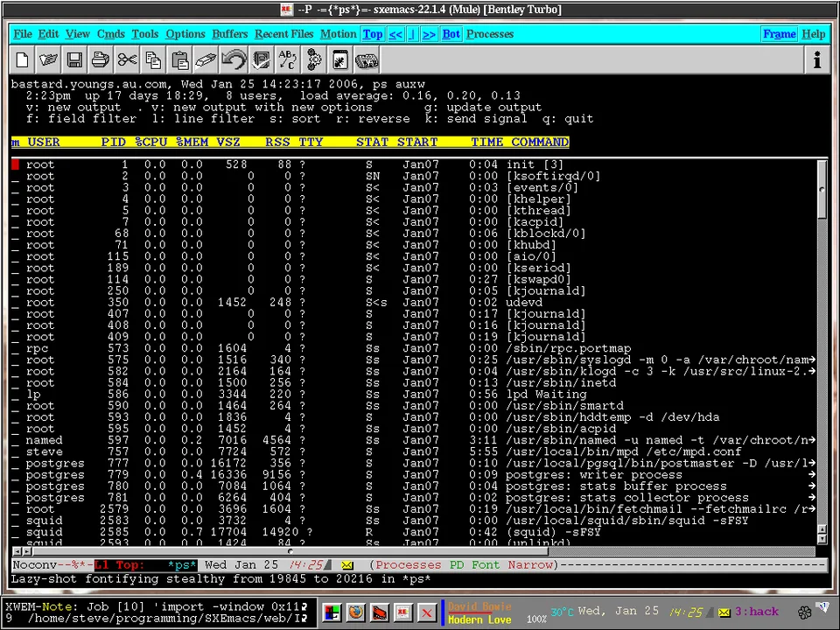Open the File menu
This screenshot has height=630, width=840.
point(23,34)
